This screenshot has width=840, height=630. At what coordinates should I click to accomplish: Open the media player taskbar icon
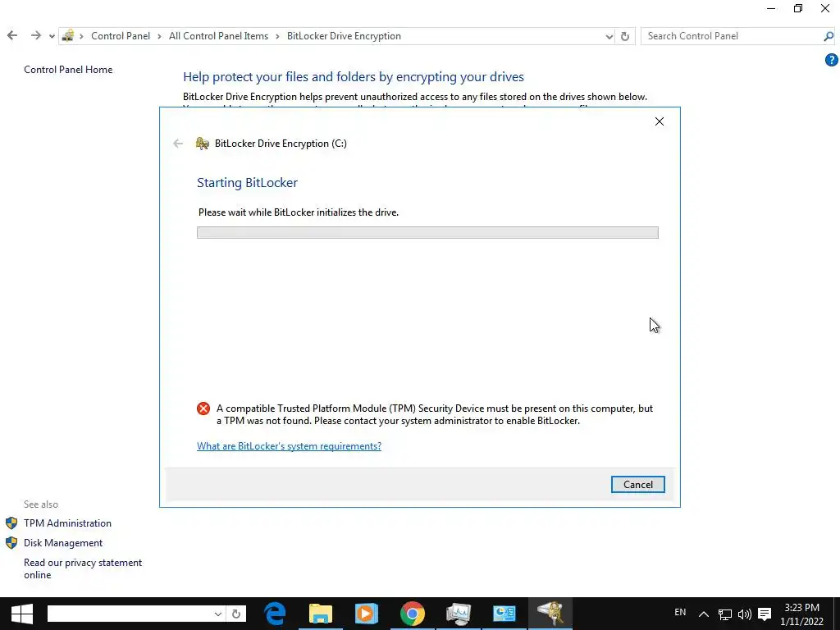tap(366, 614)
